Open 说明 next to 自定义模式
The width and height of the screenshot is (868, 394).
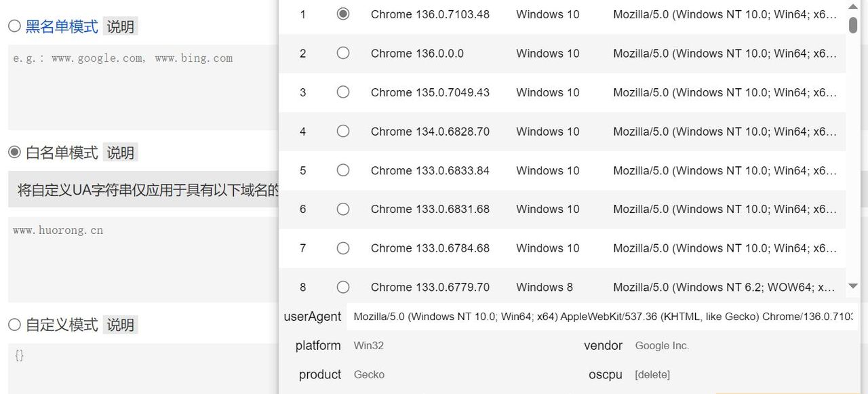(121, 326)
